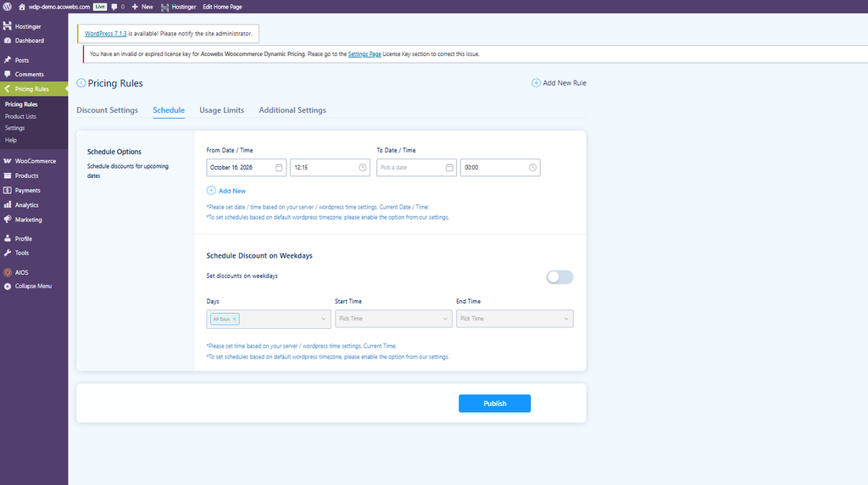The image size is (868, 485).
Task: Click the Hostinger icon in the admin bar
Action: pyautogui.click(x=165, y=7)
